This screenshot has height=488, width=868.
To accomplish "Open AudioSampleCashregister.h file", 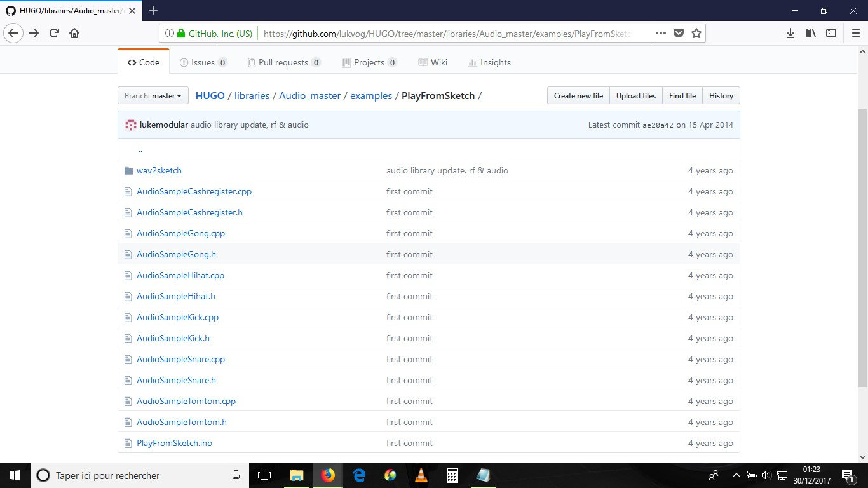I will pos(189,212).
